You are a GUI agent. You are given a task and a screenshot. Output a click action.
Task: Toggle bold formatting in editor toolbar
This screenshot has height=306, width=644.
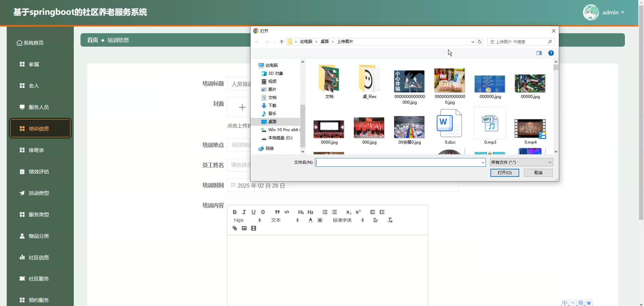(234, 212)
